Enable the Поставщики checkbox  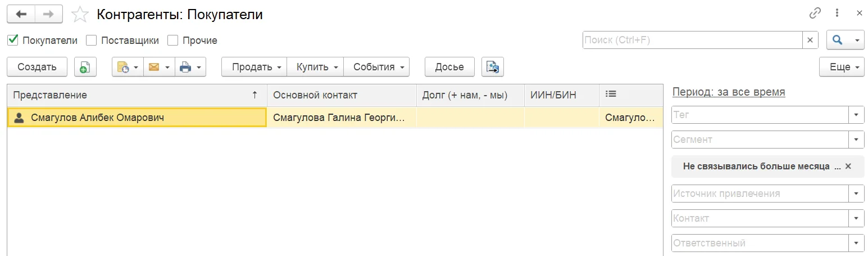click(91, 40)
